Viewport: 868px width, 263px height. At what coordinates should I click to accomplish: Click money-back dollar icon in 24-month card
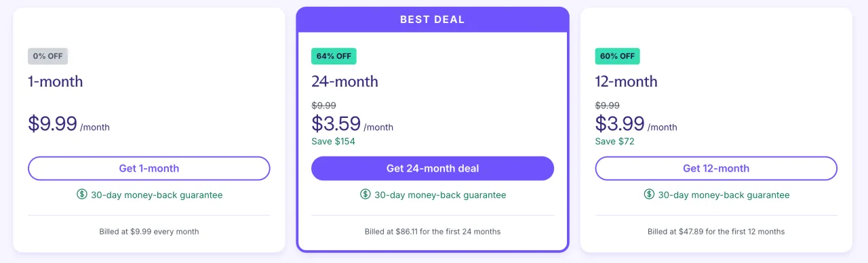[x=366, y=195]
